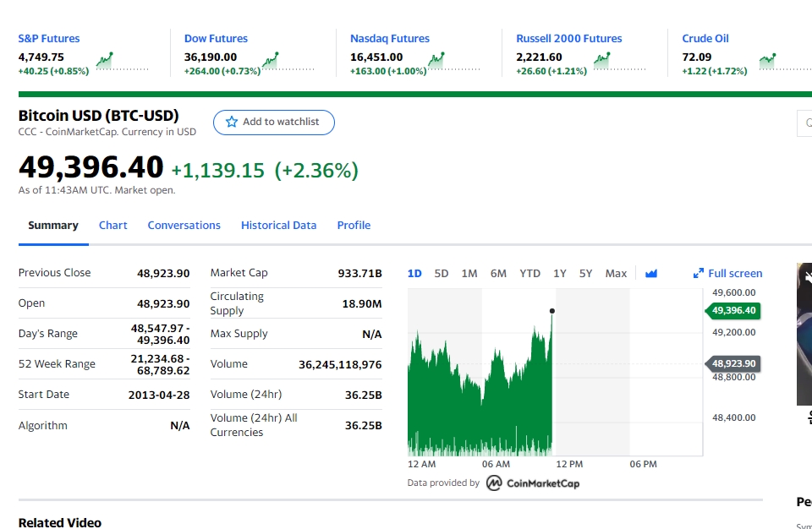
Task: Select the 6M chart range
Action: coord(498,273)
